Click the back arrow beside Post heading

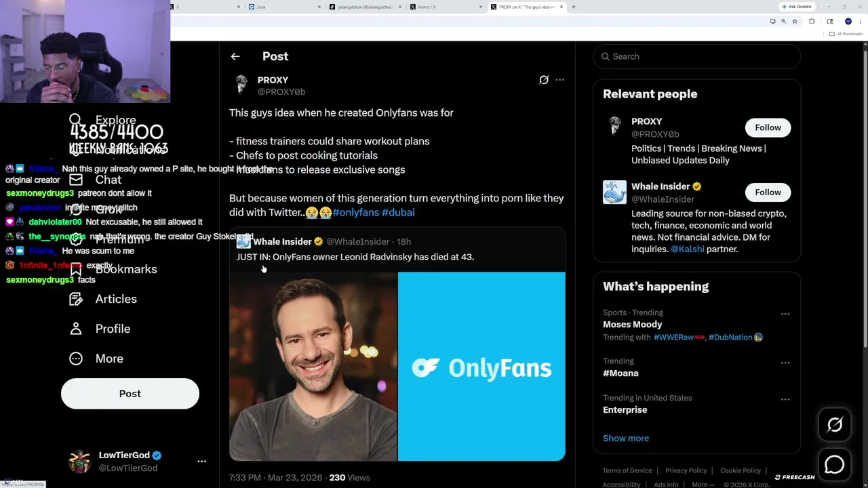[x=235, y=56]
